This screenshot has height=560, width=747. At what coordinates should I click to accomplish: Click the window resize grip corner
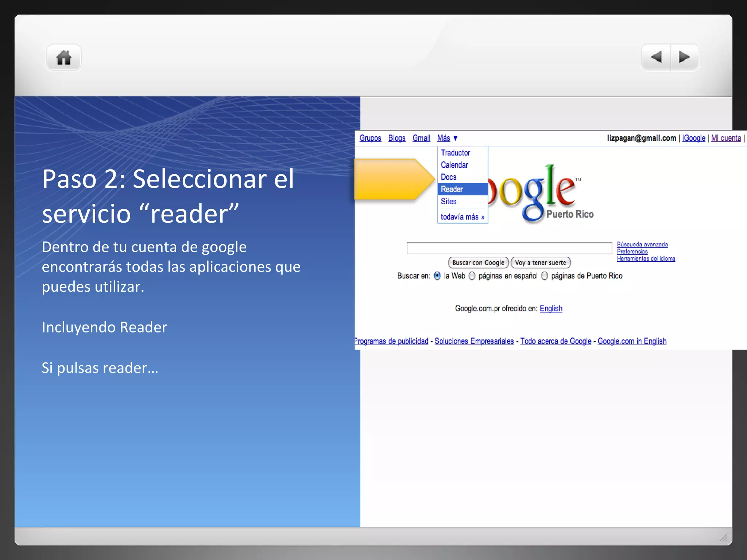point(724,537)
